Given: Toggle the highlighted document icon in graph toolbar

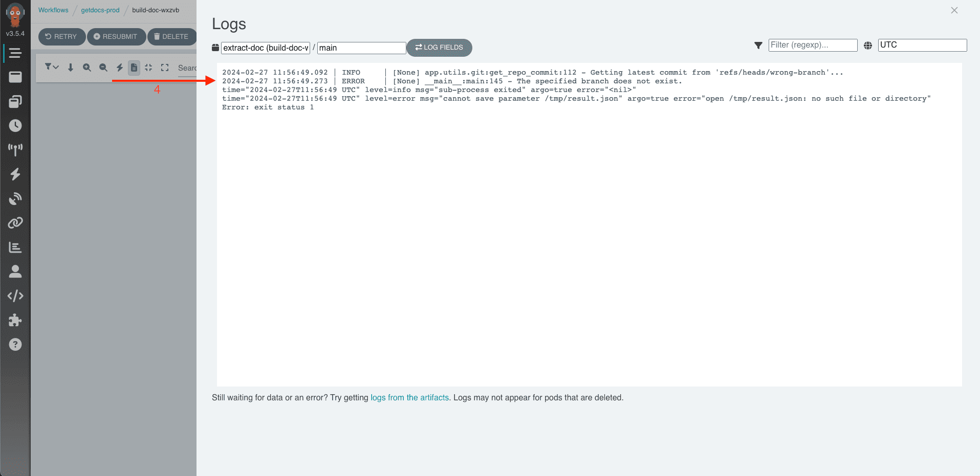Looking at the screenshot, I should (x=134, y=67).
